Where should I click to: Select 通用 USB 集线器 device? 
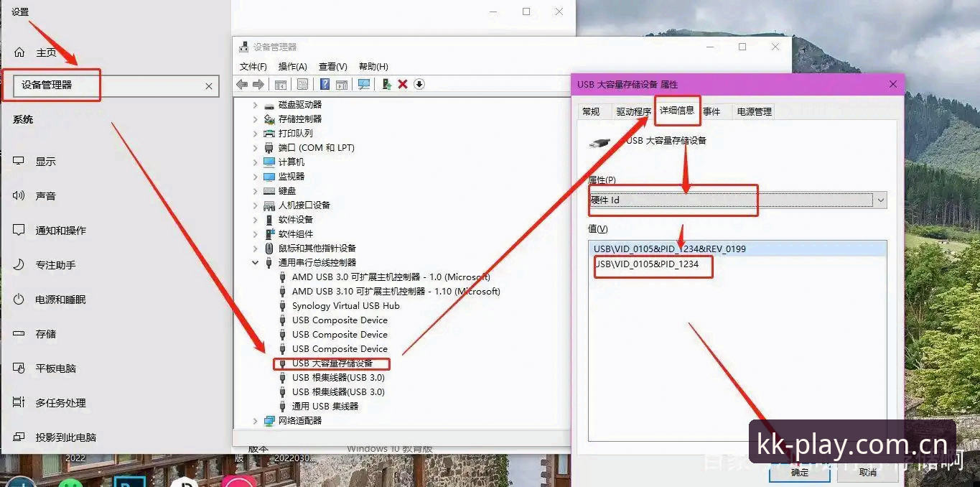click(x=325, y=407)
